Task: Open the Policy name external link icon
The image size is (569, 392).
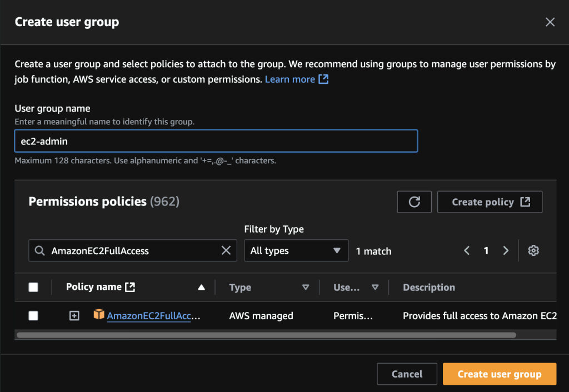Action: [x=130, y=287]
